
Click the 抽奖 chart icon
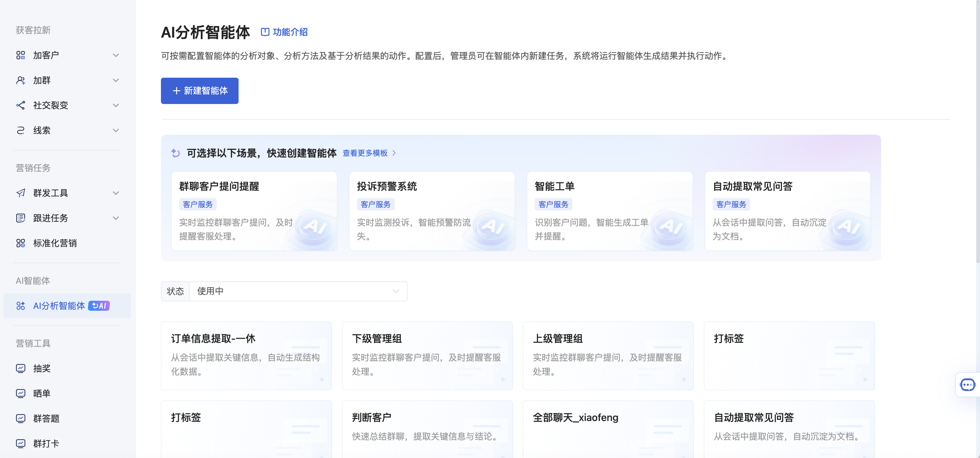[21, 368]
